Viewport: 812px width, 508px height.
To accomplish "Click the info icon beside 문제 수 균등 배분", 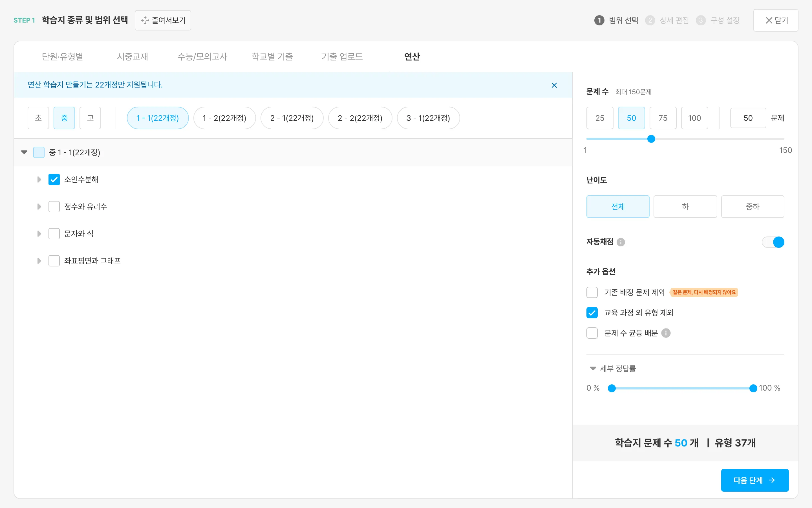I will point(666,333).
